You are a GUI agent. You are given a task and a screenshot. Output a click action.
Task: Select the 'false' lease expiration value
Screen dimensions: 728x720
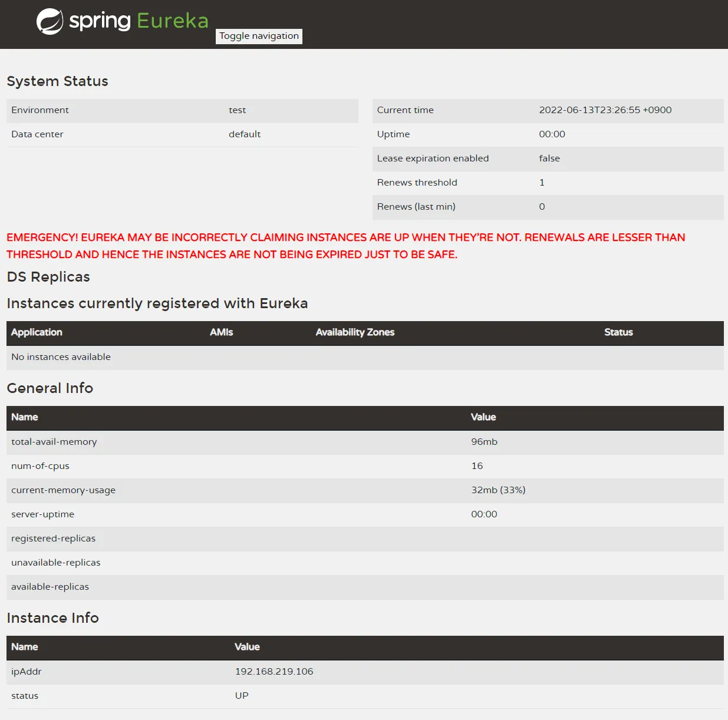point(549,158)
